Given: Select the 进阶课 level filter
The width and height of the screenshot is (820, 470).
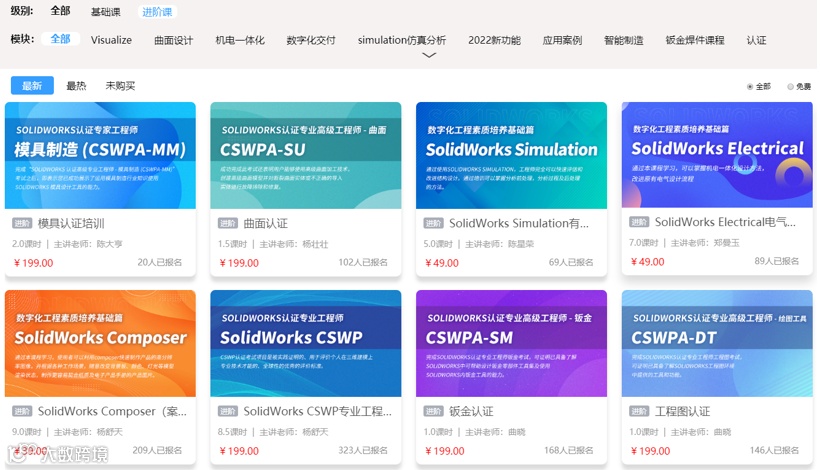Looking at the screenshot, I should [x=157, y=12].
